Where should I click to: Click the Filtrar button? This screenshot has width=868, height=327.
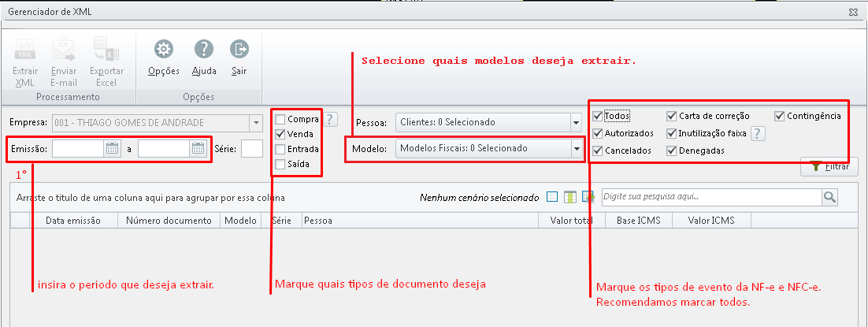coord(829,166)
